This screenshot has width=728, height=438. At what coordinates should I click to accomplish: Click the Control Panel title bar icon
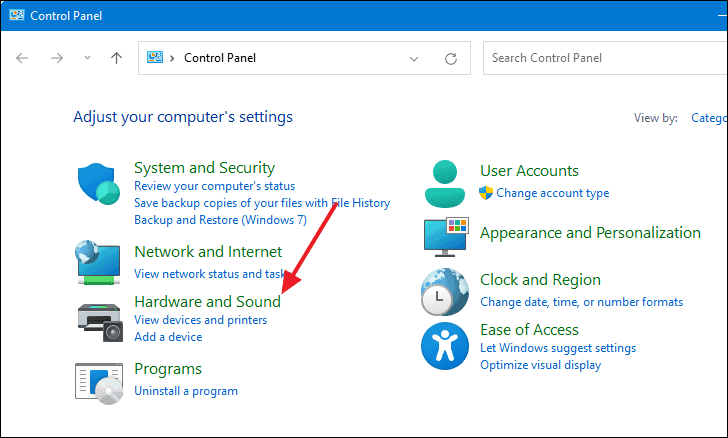17,15
